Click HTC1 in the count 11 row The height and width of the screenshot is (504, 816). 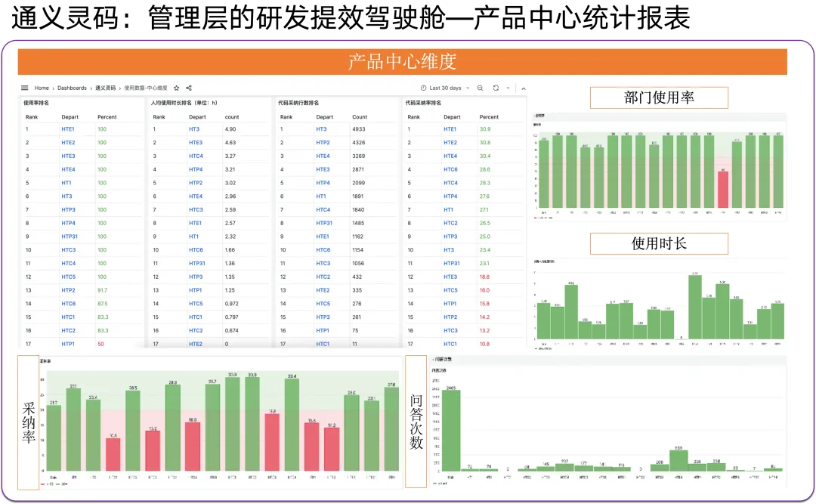coord(323,344)
